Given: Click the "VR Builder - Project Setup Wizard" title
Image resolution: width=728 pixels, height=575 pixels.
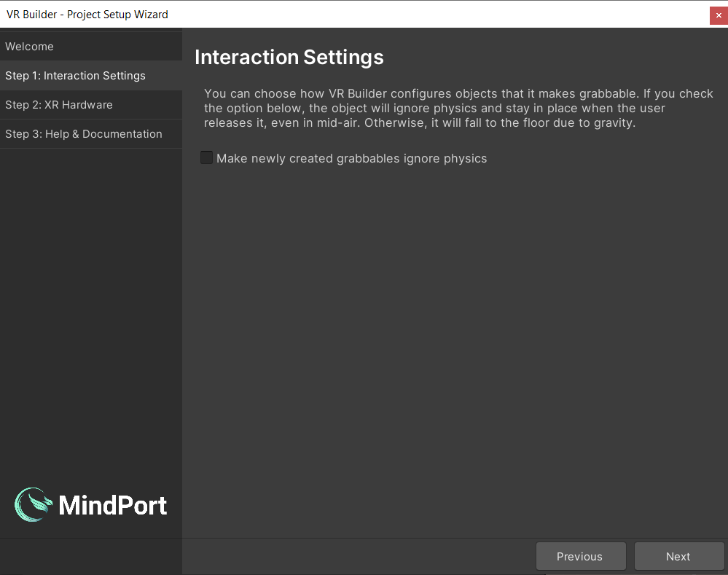Looking at the screenshot, I should click(x=87, y=14).
